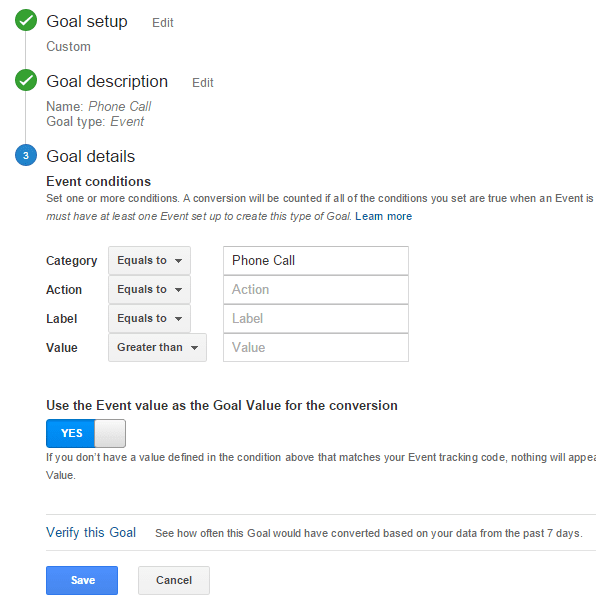Image resolution: width=596 pixels, height=603 pixels.
Task: Cancel the goal editing
Action: point(174,580)
